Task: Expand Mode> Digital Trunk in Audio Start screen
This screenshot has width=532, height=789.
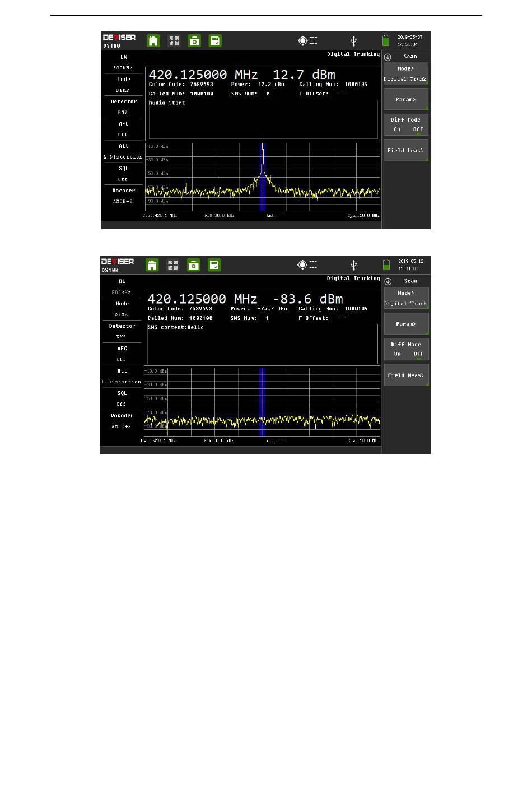Action: coord(406,73)
